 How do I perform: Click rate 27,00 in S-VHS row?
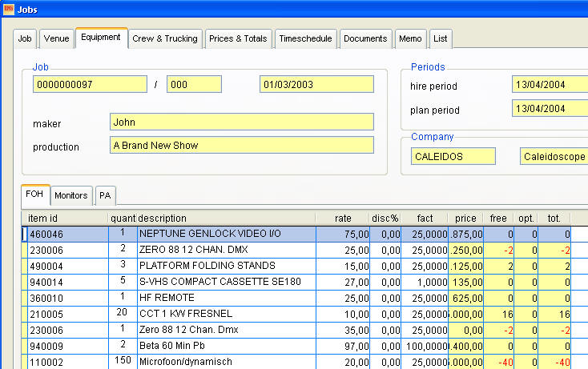pos(343,282)
